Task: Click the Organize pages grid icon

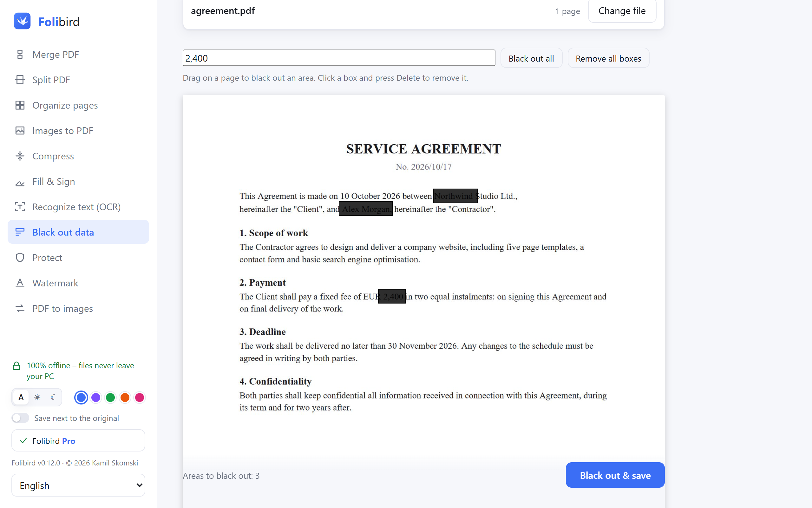Action: point(20,105)
